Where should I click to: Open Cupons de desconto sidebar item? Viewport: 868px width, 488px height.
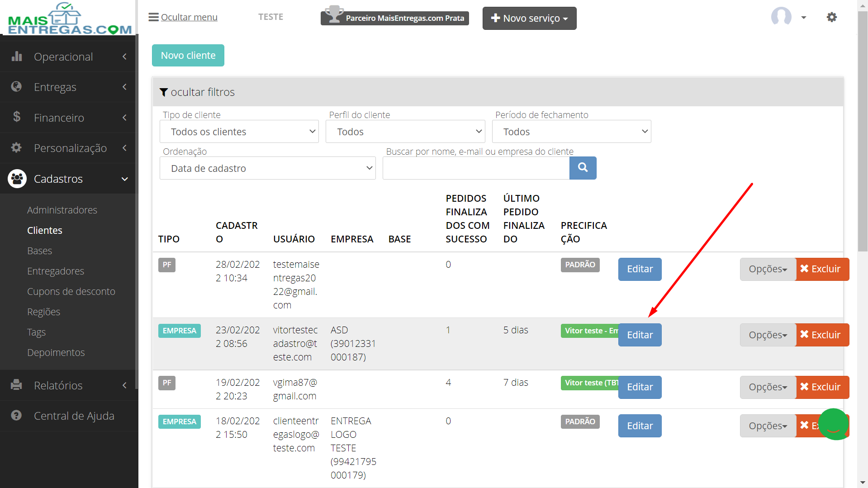[x=71, y=291]
